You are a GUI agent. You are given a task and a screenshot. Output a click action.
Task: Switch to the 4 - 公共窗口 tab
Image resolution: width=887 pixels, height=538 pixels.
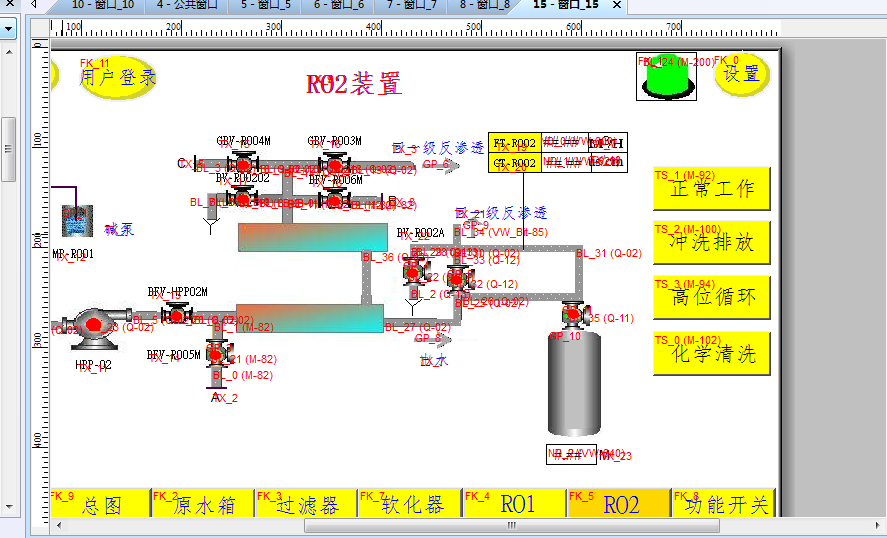click(186, 6)
